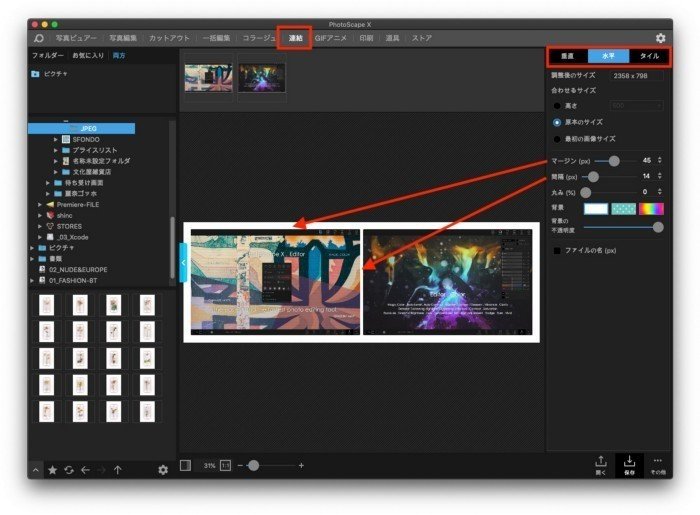Expand the プライスリスト folder
Viewport: 700px width, 515px height.
click(x=56, y=150)
